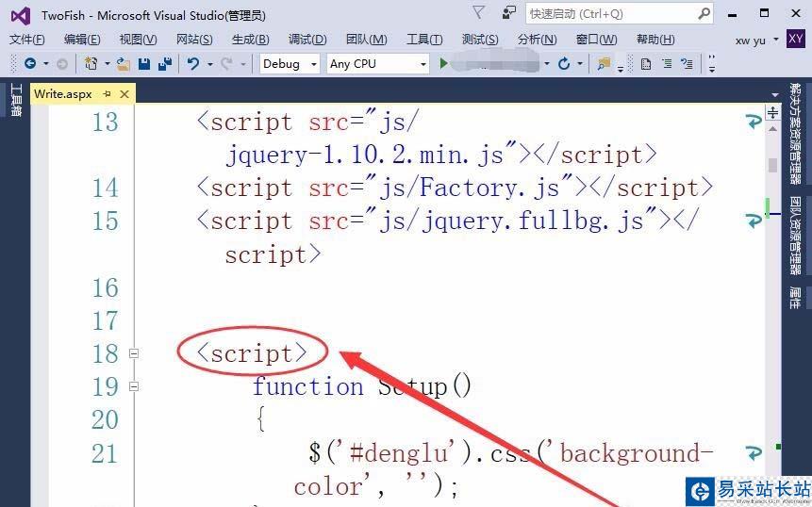812x507 pixels.
Task: Open the 分析(N) menu
Action: (x=537, y=40)
